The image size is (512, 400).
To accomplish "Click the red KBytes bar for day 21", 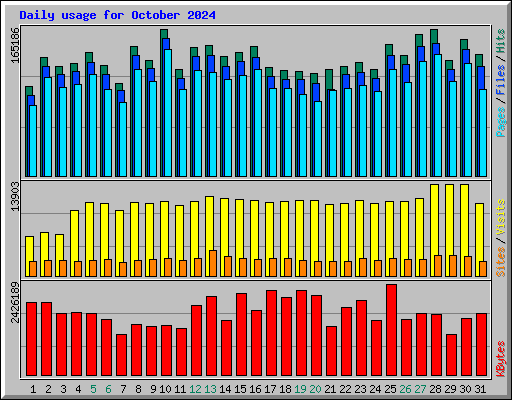I will (332, 351).
